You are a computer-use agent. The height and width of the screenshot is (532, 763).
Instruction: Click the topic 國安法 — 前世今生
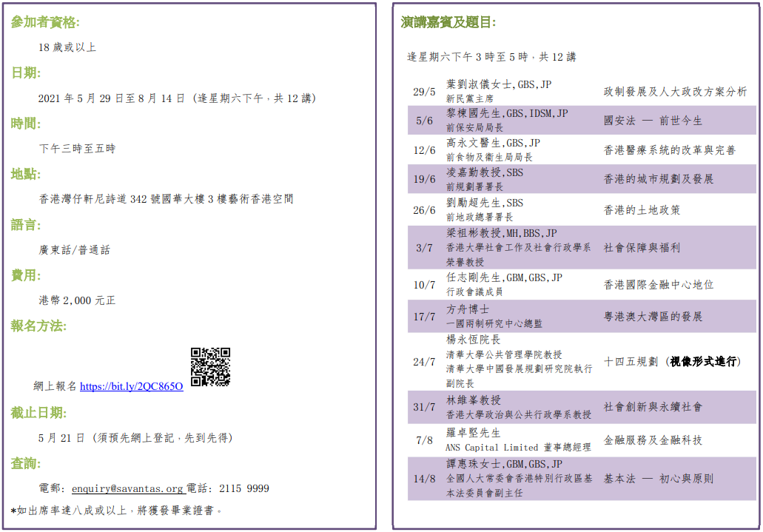[653, 121]
